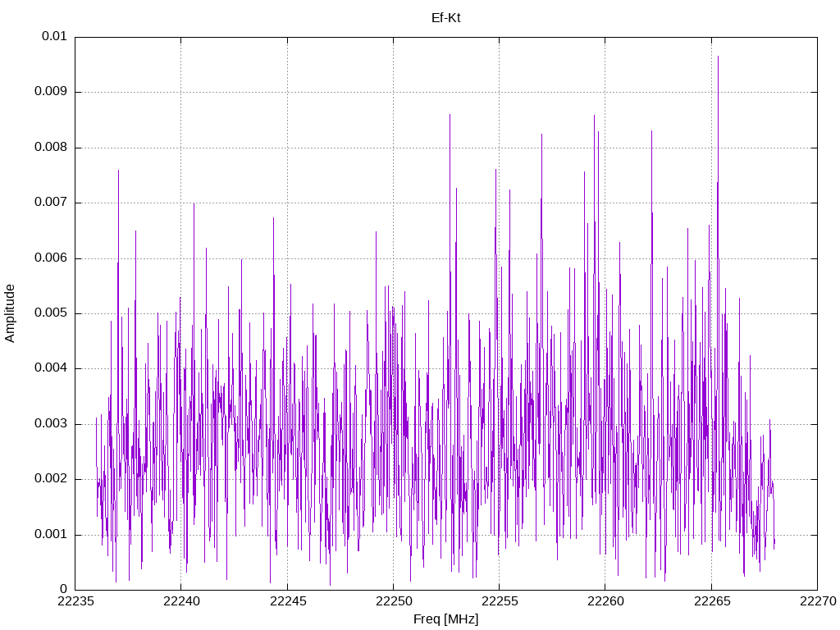Viewport: 840px width, 630px height.
Task: Click the y-axis tick label 0.007
Action: pos(51,202)
